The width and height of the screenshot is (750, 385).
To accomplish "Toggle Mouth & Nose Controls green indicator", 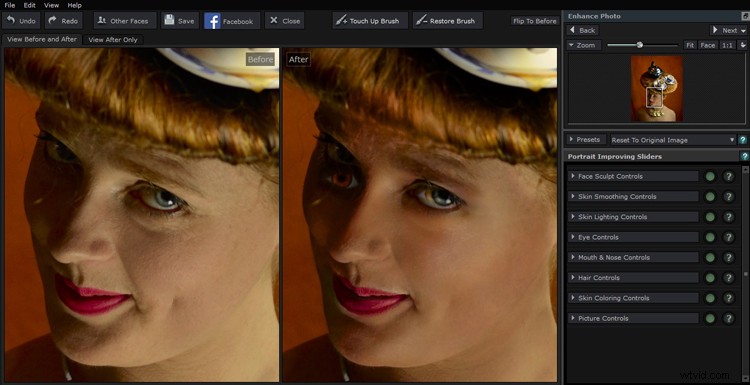I will [x=710, y=258].
